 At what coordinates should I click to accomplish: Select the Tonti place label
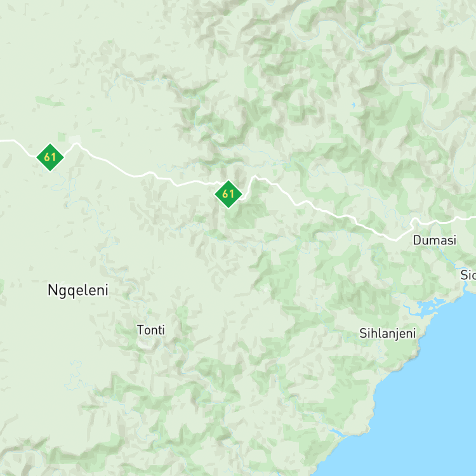[x=151, y=330]
